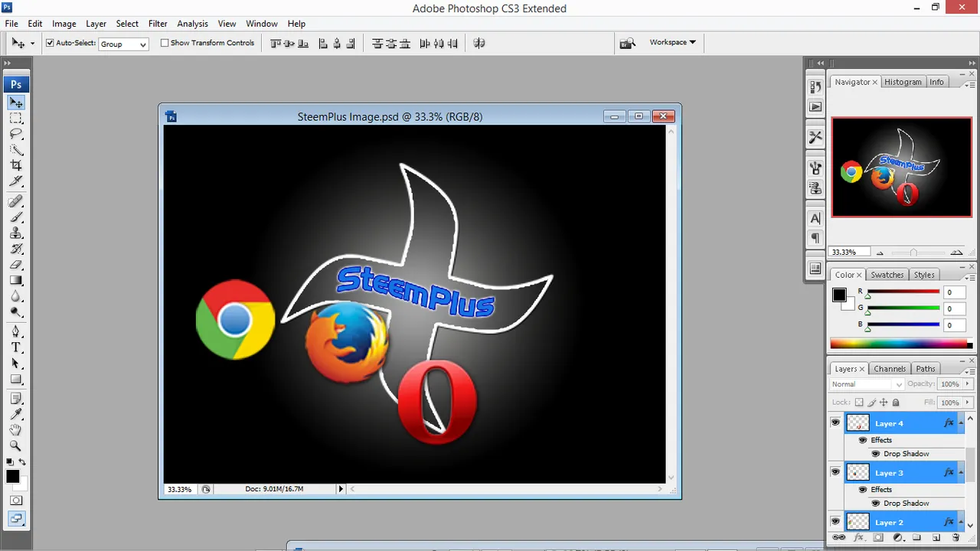Toggle Layer 4 Effects visibility eye
This screenshot has width=980, height=551.
(x=863, y=440)
